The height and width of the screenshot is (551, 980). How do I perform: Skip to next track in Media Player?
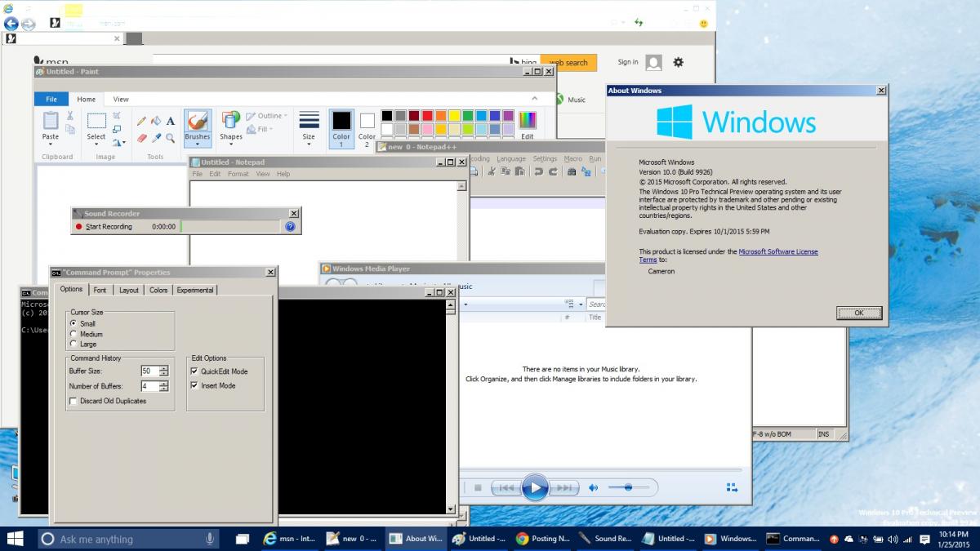pos(563,488)
